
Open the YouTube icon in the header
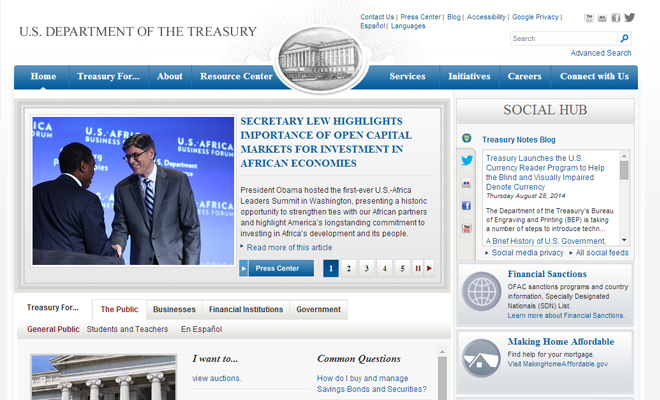tap(589, 18)
